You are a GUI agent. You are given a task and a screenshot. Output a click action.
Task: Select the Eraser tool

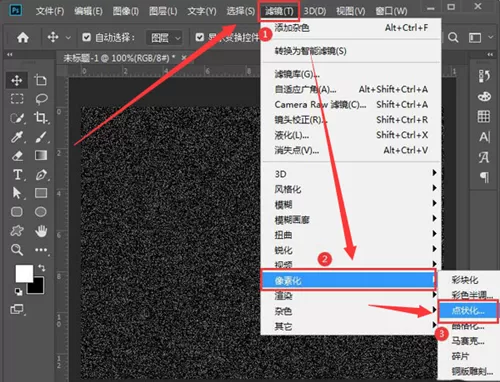[x=17, y=156]
